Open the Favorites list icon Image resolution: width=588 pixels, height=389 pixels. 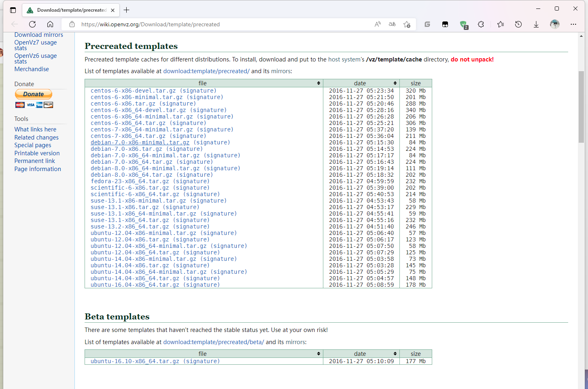(x=501, y=24)
